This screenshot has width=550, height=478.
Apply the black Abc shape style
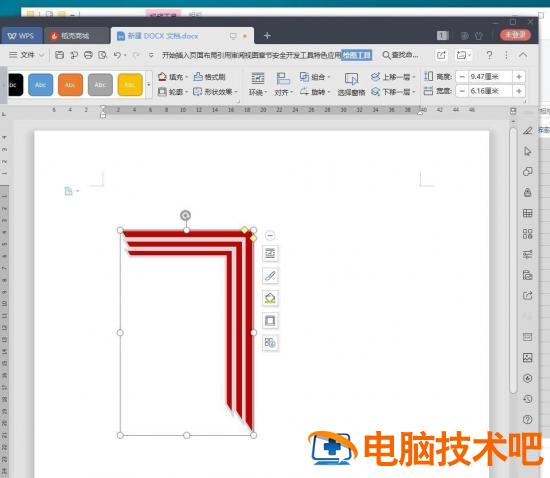[x=15, y=85]
